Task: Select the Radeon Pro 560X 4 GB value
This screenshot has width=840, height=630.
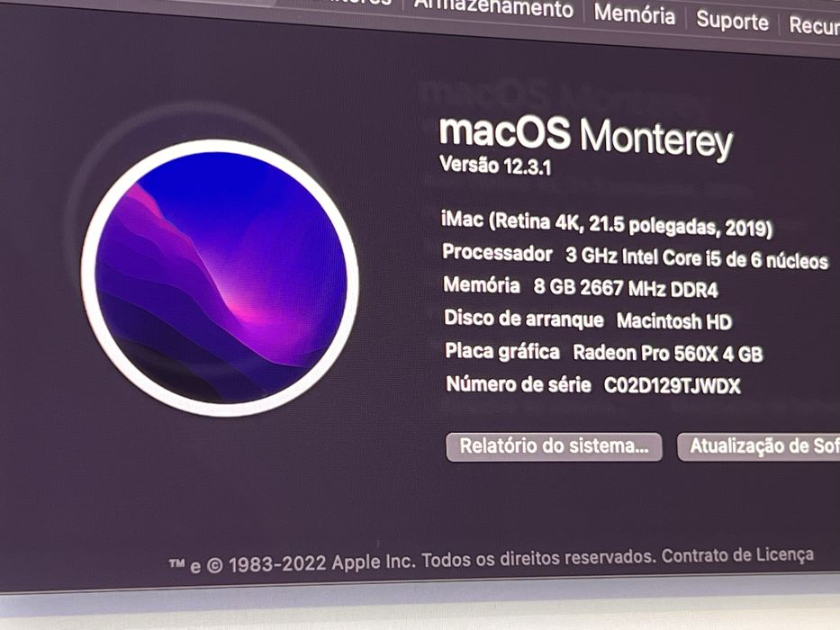Action: click(667, 353)
